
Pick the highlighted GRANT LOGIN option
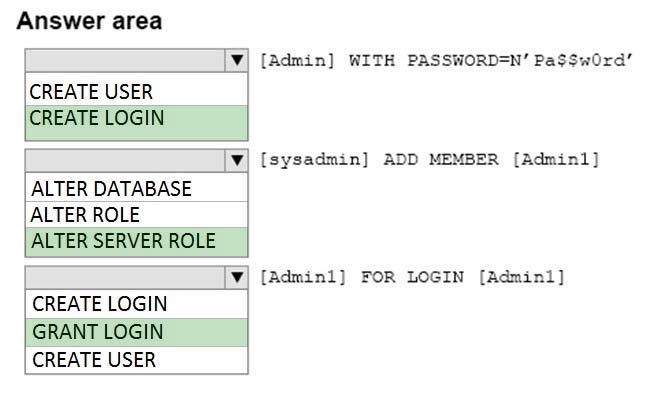(x=137, y=332)
